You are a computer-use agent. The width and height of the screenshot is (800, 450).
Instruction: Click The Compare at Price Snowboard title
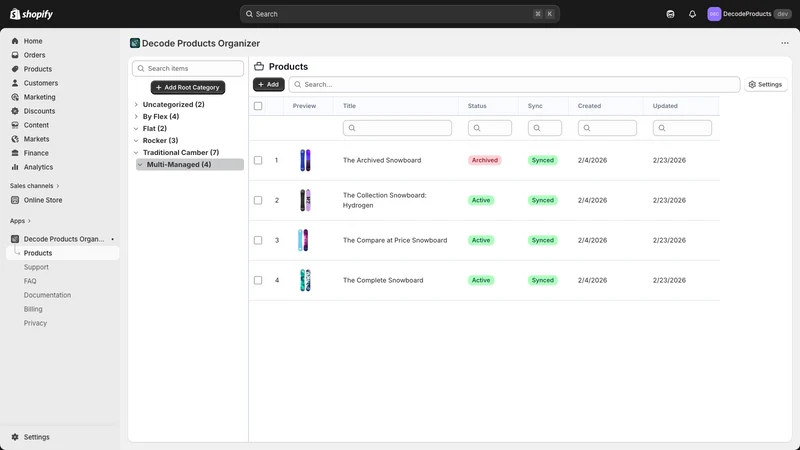click(395, 240)
